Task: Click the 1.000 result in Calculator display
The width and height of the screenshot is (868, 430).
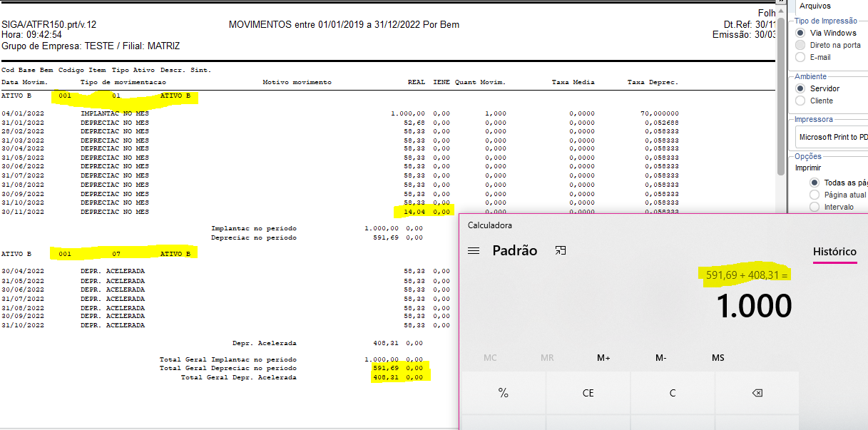Action: point(754,307)
